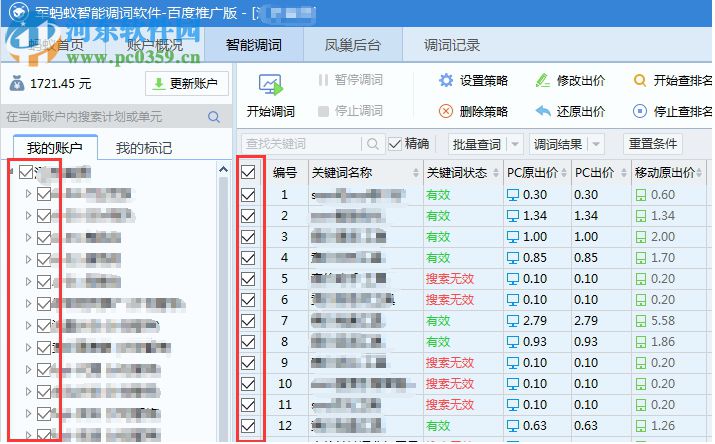Click Delete Strategy (删除策略) icon
The width and height of the screenshot is (715, 444).
446,111
